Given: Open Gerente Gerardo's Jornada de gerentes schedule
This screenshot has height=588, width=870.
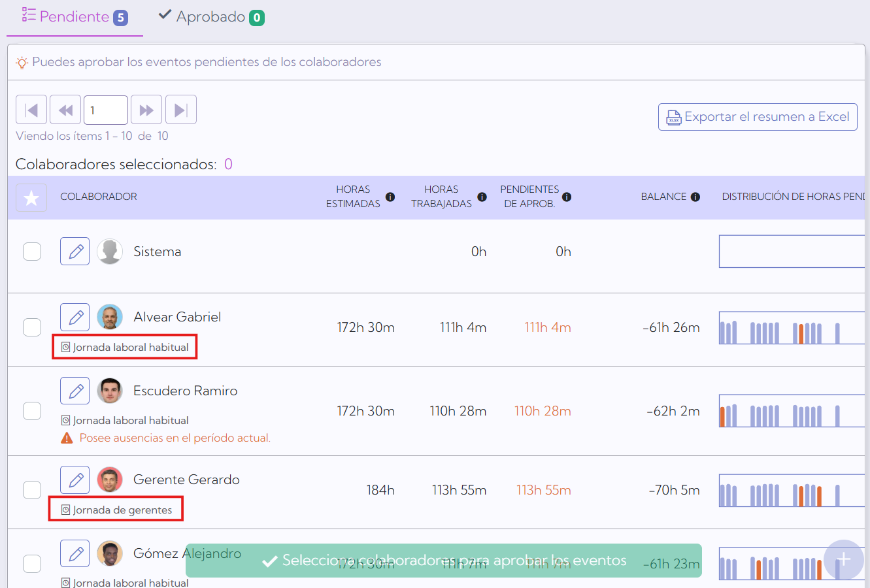Looking at the screenshot, I should [x=116, y=510].
